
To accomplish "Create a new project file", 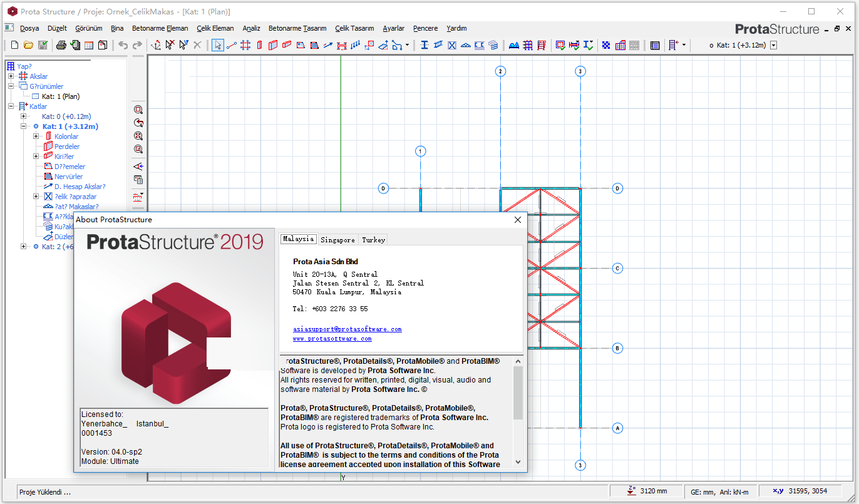I will pyautogui.click(x=14, y=45).
